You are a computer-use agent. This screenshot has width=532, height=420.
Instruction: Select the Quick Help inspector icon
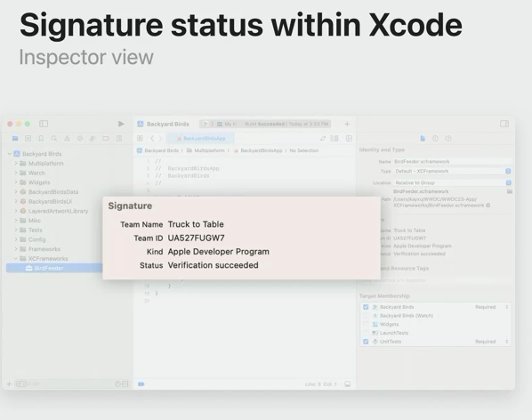coord(448,139)
